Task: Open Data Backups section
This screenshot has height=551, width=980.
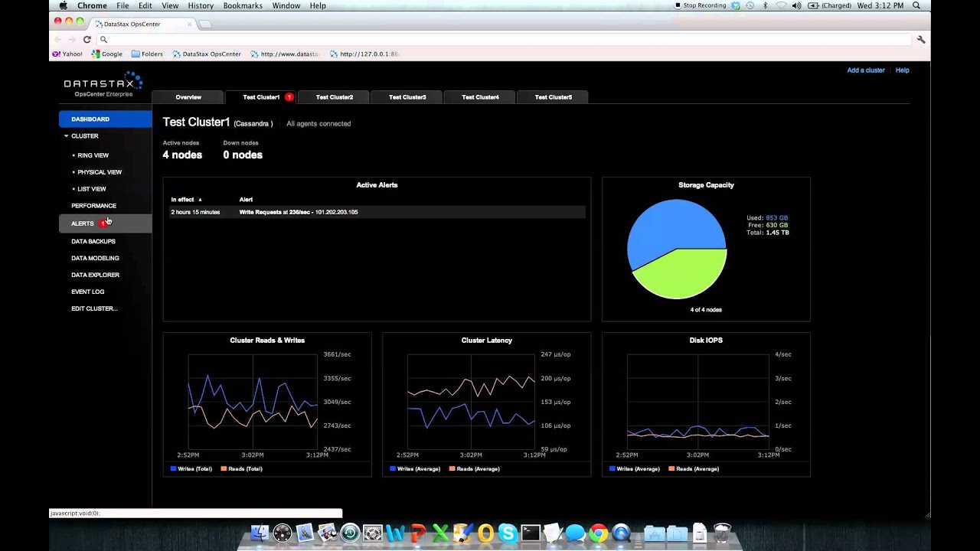Action: point(93,241)
